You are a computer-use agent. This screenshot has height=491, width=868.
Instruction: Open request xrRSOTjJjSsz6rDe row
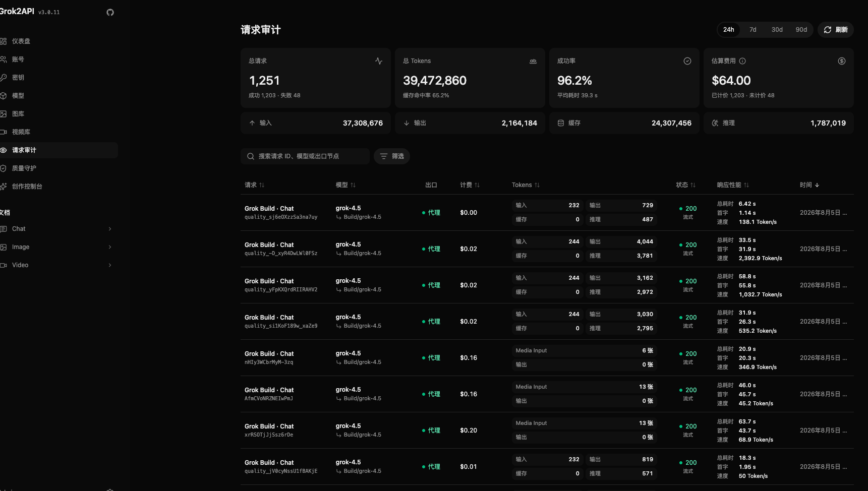[547, 431]
